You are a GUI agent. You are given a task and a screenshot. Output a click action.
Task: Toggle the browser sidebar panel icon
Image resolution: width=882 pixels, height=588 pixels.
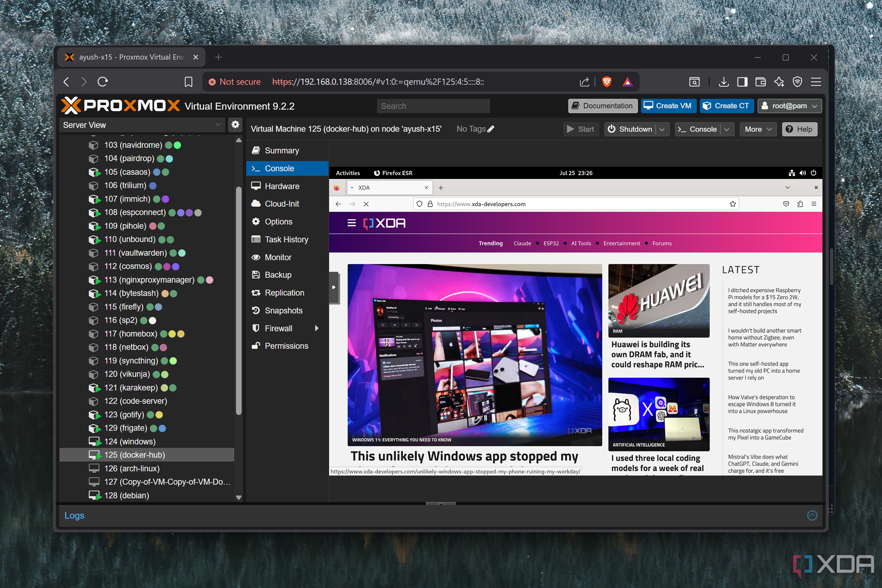(x=742, y=82)
